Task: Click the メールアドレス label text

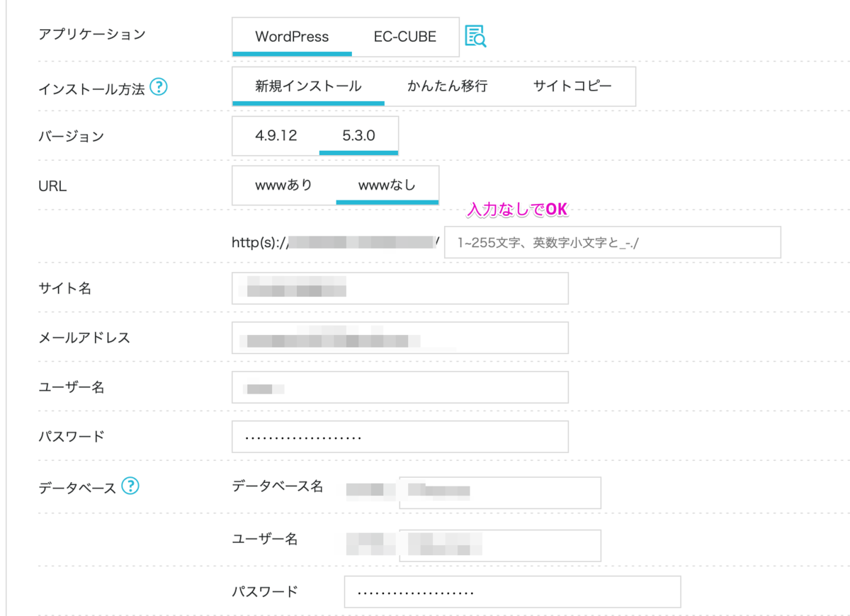Action: pos(84,338)
